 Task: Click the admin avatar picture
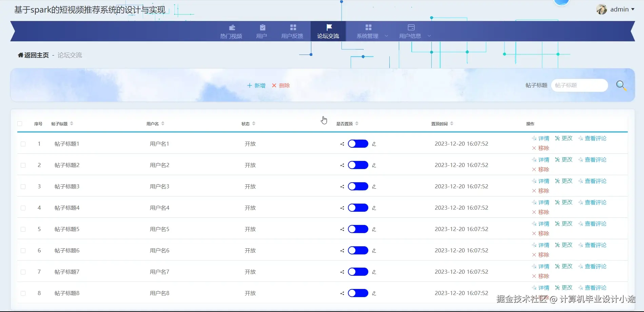(602, 9)
